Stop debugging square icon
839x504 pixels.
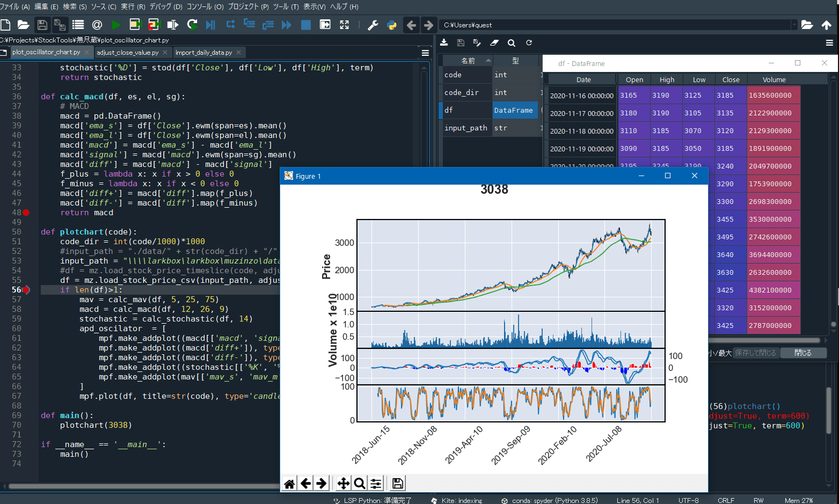(306, 25)
